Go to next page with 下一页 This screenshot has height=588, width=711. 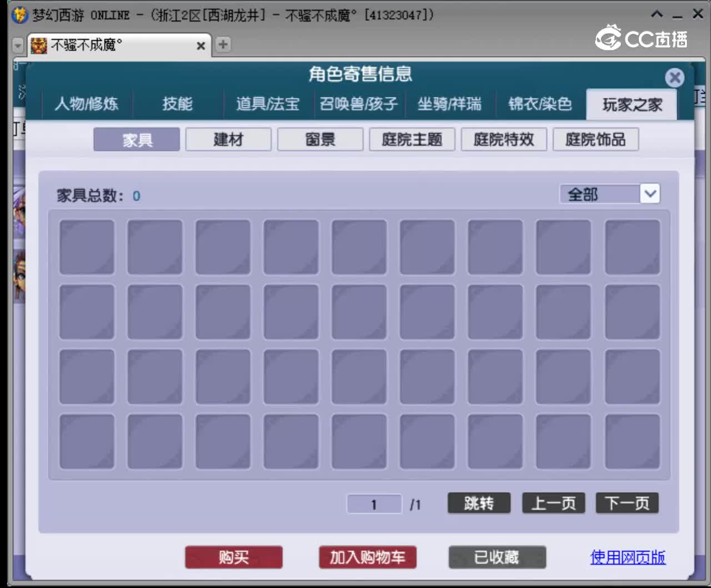pyautogui.click(x=627, y=503)
